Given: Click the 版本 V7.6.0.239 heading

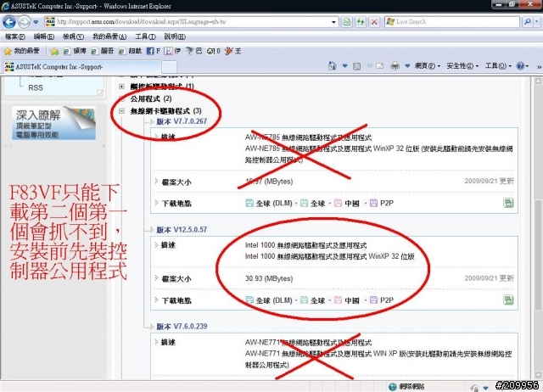Looking at the screenshot, I should 182,326.
